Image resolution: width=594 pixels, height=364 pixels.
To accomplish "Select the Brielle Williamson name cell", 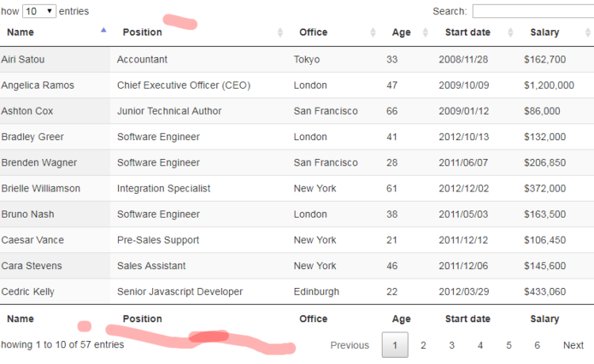I will (55, 188).
